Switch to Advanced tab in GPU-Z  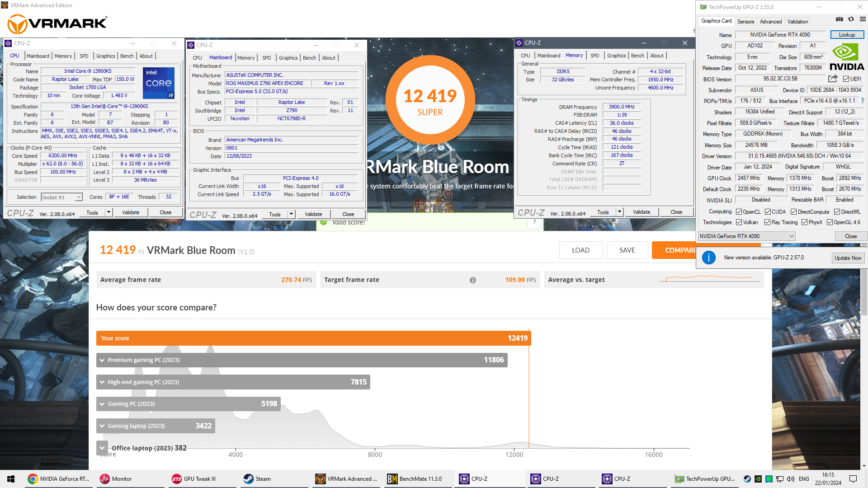click(x=770, y=21)
